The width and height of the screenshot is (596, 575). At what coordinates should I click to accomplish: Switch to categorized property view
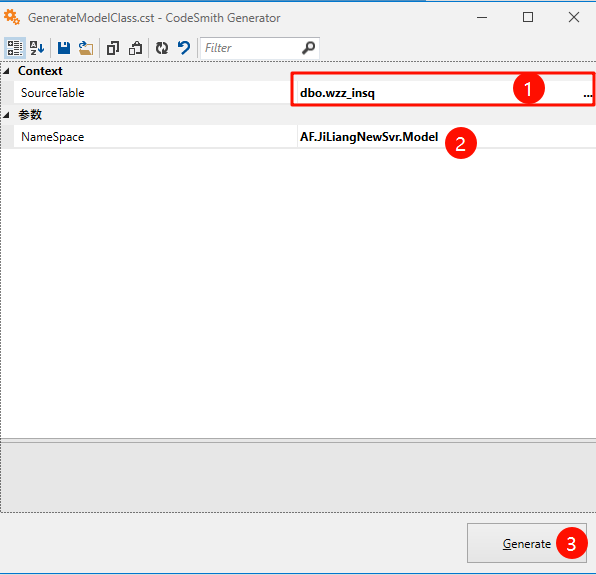click(x=15, y=48)
